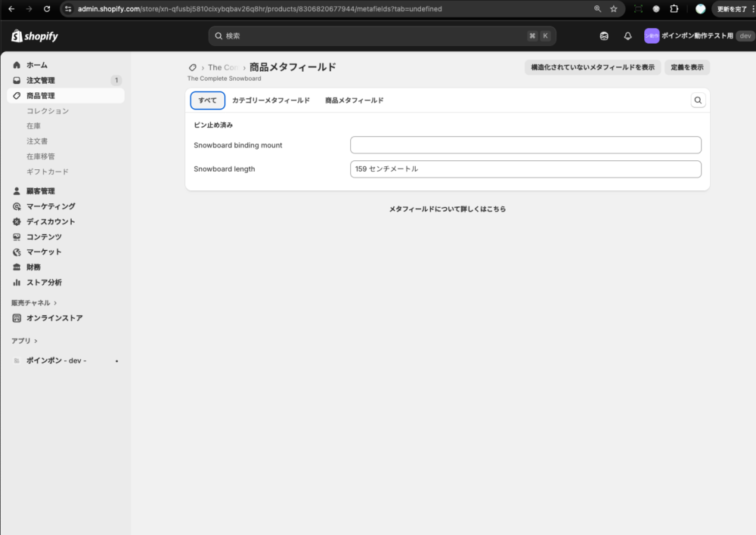The height and width of the screenshot is (535, 756).
Task: Open 注文管理 in the sidebar
Action: pos(41,80)
